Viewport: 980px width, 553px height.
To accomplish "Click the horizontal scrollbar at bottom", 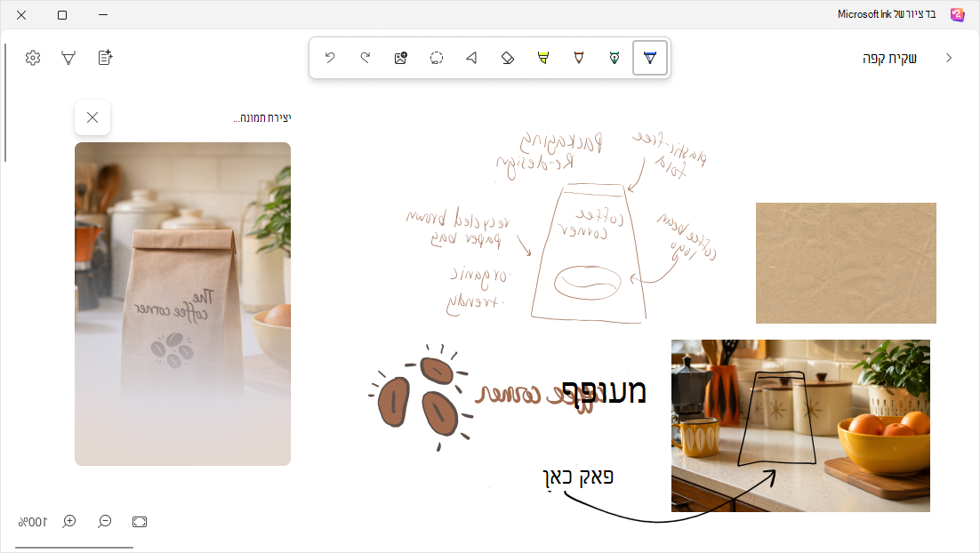I will 75,548.
